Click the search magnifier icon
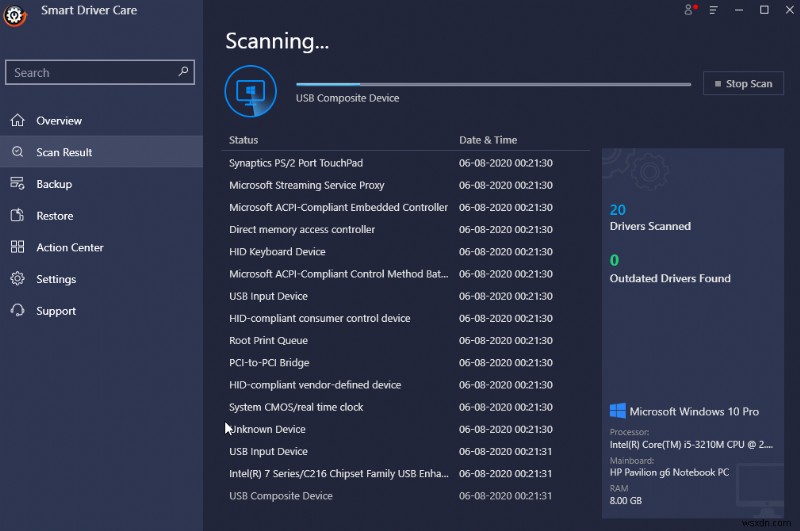 point(183,72)
